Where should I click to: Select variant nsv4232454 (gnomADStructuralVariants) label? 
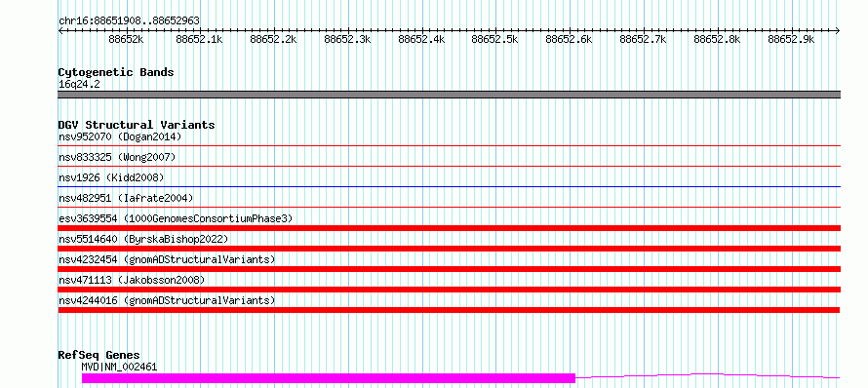167,259
